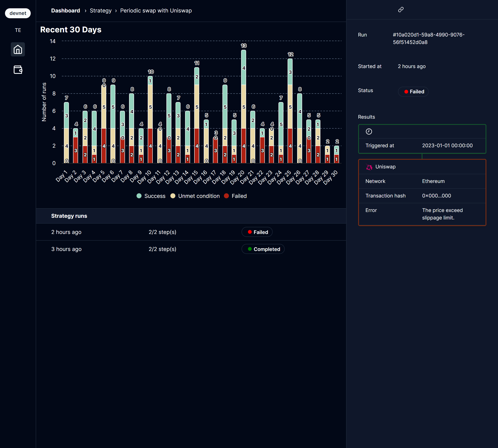Click the green dot on the Completed badge
Image resolution: width=498 pixels, height=448 pixels.
click(x=250, y=249)
